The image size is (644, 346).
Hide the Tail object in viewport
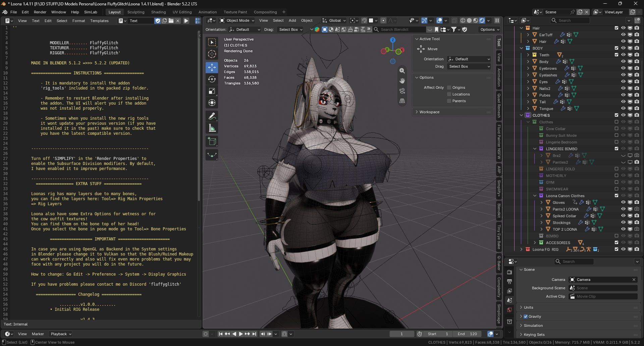point(623,102)
